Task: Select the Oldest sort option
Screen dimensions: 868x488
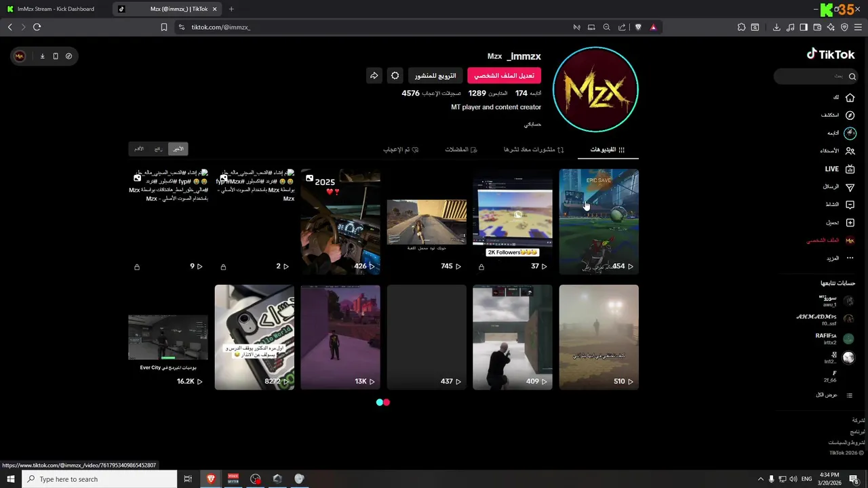Action: point(139,148)
